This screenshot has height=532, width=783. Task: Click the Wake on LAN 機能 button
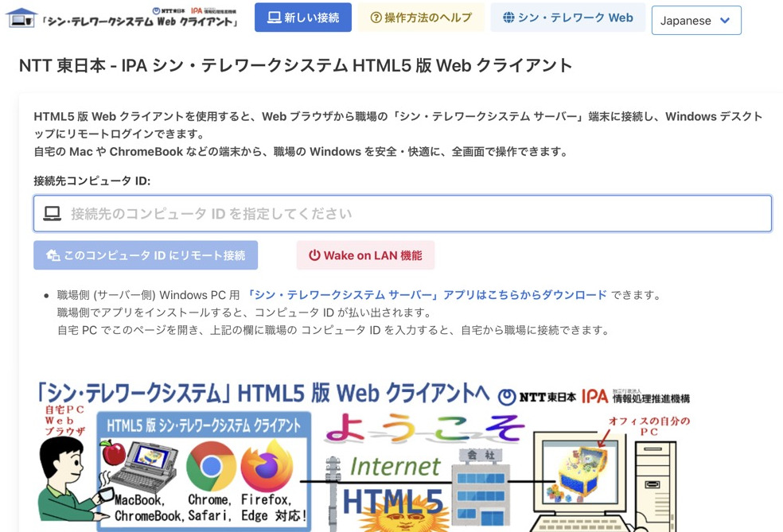click(x=365, y=255)
